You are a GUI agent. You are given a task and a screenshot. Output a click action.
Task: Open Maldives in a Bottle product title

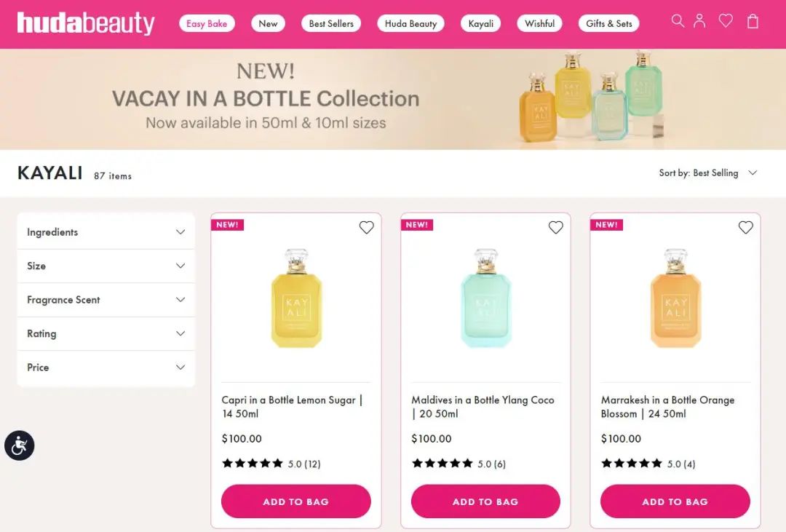tap(483, 407)
